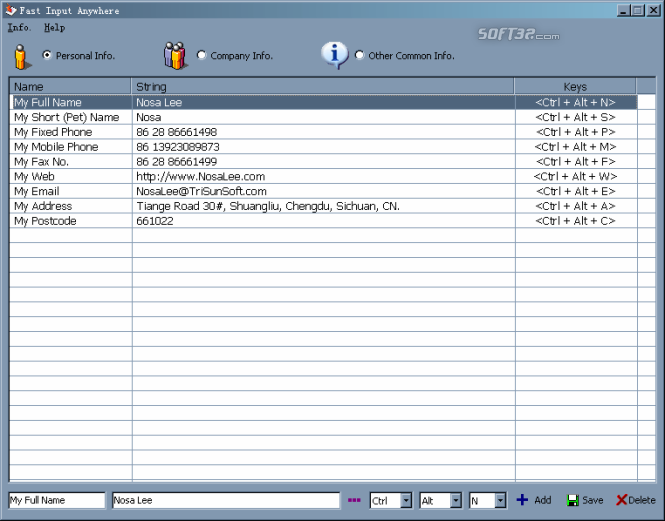Click the <Ctrl + Alt + N> keys cell
This screenshot has width=665, height=521.
pos(575,102)
